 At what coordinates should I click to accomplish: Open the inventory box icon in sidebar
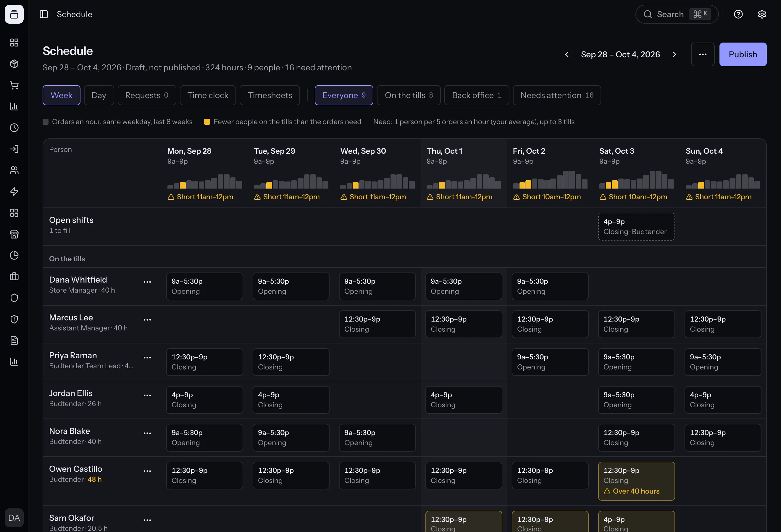point(14,64)
